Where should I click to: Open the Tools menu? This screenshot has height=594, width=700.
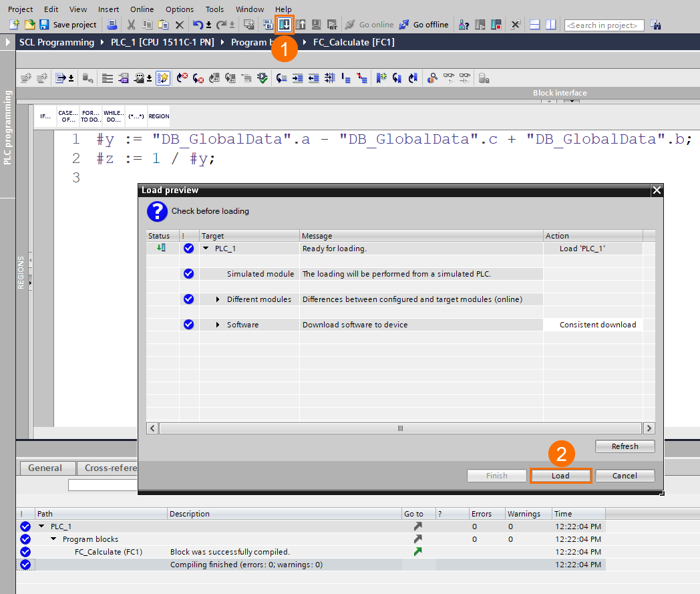coord(214,9)
